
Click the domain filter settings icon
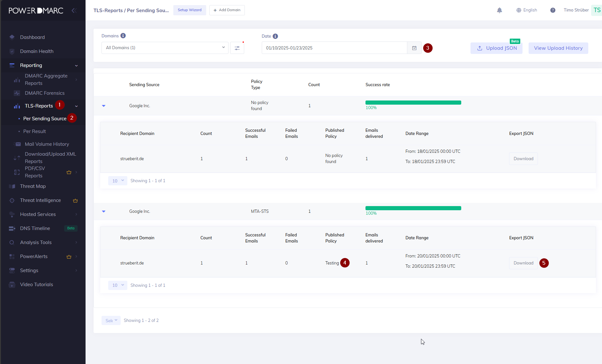pyautogui.click(x=237, y=48)
